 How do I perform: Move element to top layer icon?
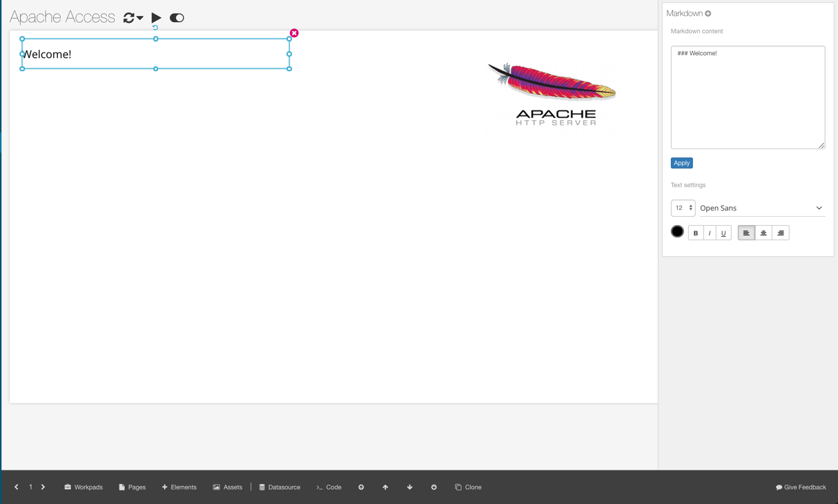pos(361,487)
